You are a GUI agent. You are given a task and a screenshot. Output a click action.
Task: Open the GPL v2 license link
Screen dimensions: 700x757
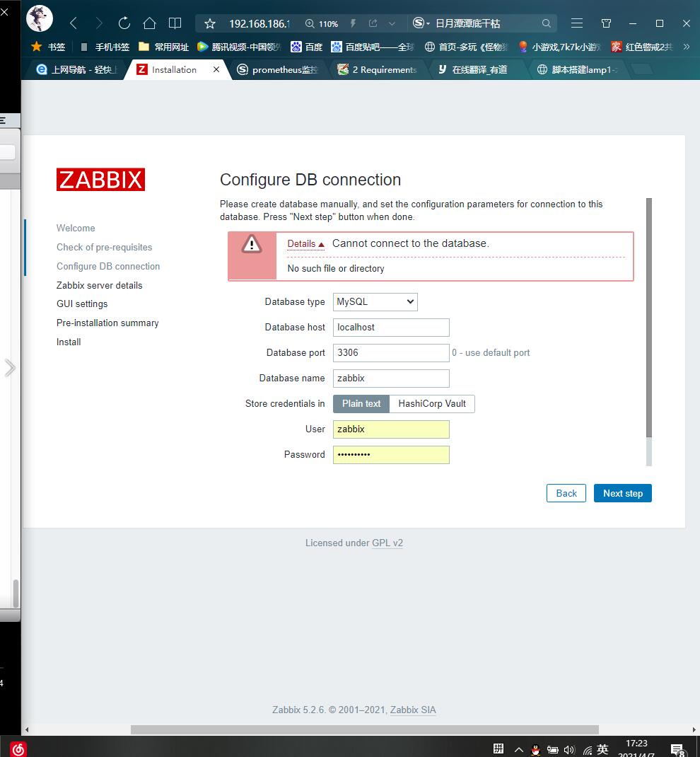click(387, 543)
